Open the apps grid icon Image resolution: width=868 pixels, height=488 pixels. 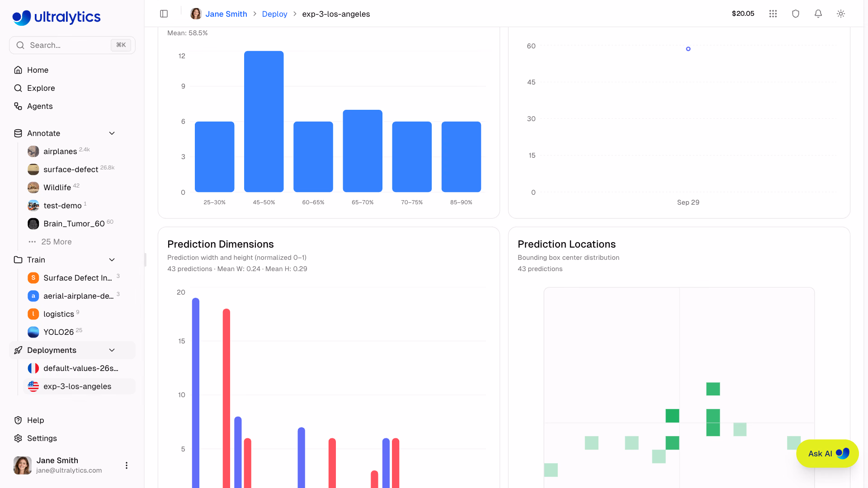click(773, 14)
